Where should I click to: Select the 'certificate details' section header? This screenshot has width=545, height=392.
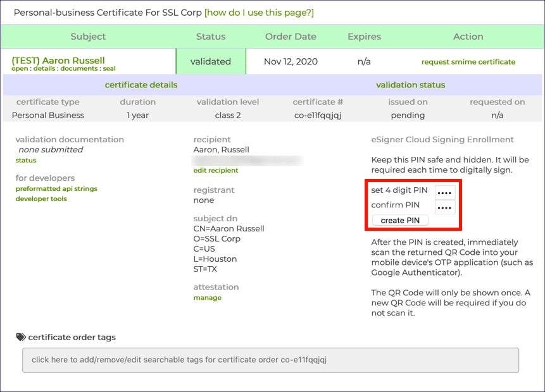[x=141, y=85]
